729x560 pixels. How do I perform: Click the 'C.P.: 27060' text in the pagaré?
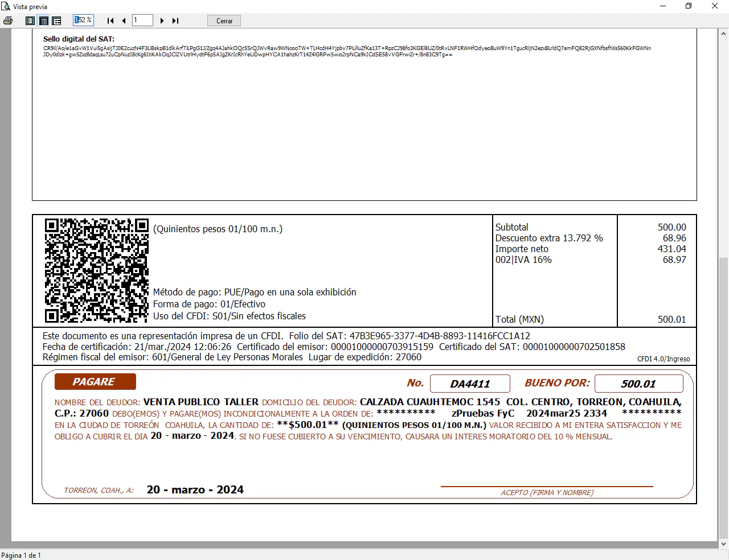tap(81, 414)
